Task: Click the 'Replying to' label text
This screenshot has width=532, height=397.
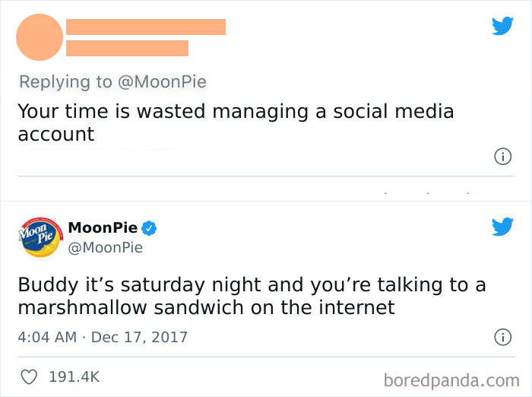Action: [65, 81]
